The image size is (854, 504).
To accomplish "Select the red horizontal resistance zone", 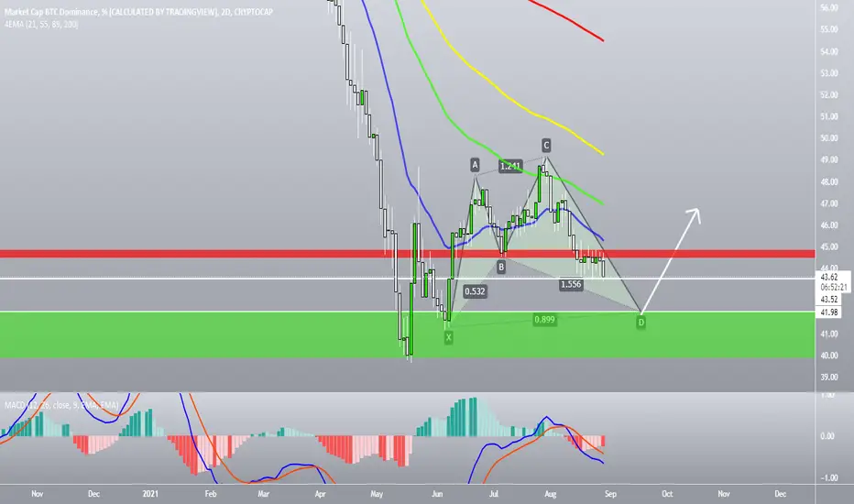I will 408,254.
